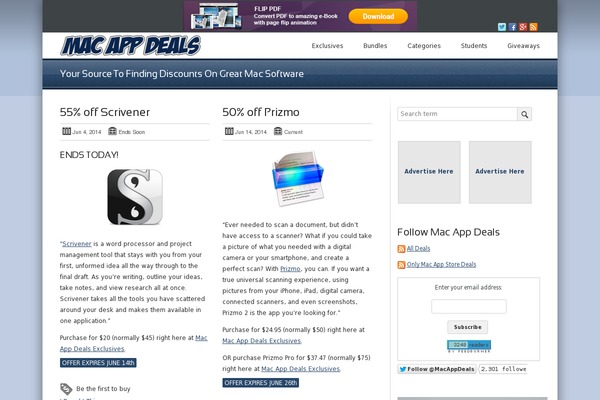600x400 pixels.
Task: Open the orange RSS icon in header
Action: click(533, 27)
